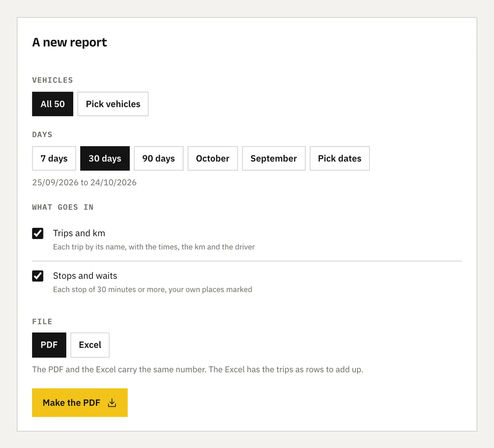The image size is (494, 448).
Task: Select PDF file format
Action: 49,345
